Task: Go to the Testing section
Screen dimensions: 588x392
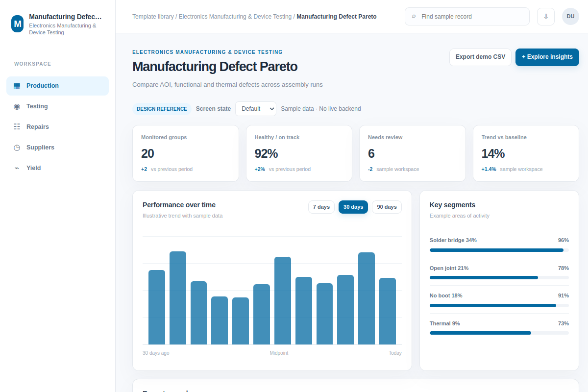Action: [x=57, y=106]
